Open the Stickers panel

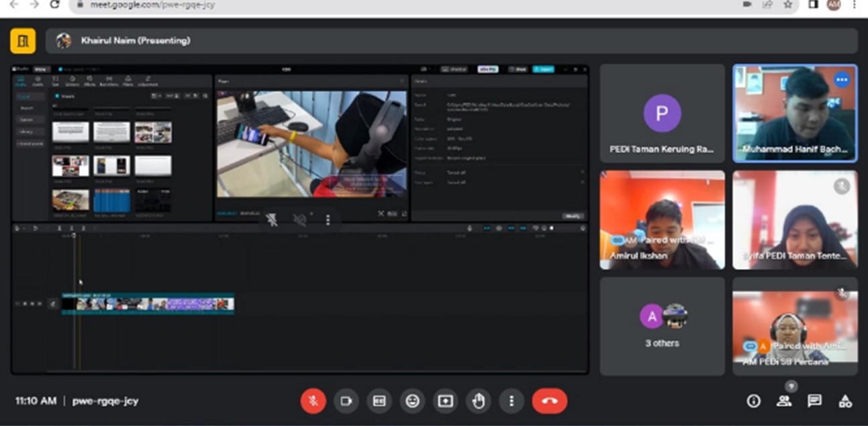tap(72, 82)
